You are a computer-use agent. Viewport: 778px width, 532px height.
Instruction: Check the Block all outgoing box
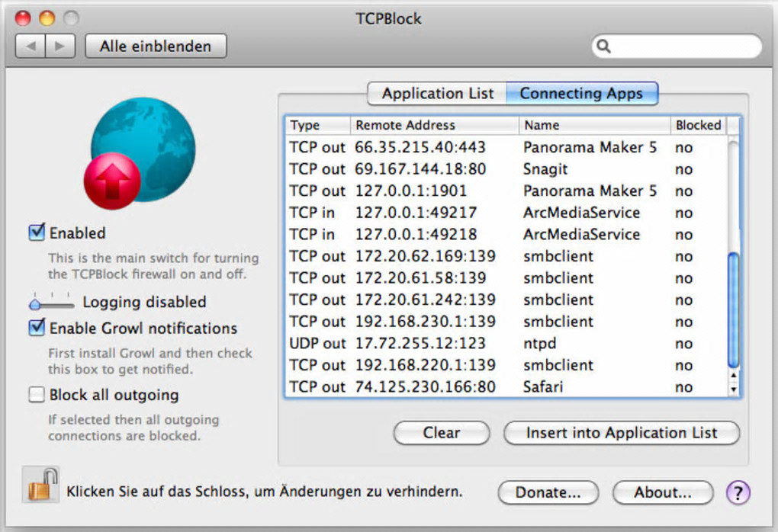[36, 395]
